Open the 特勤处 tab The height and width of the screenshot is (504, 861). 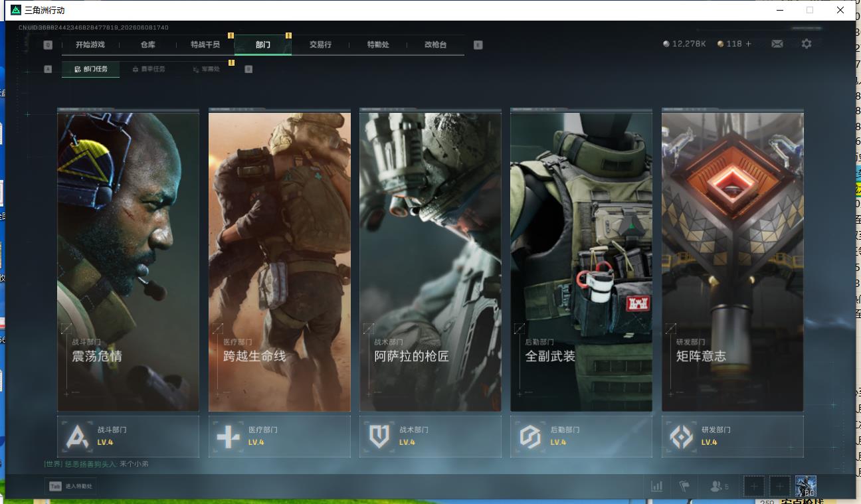pyautogui.click(x=378, y=44)
